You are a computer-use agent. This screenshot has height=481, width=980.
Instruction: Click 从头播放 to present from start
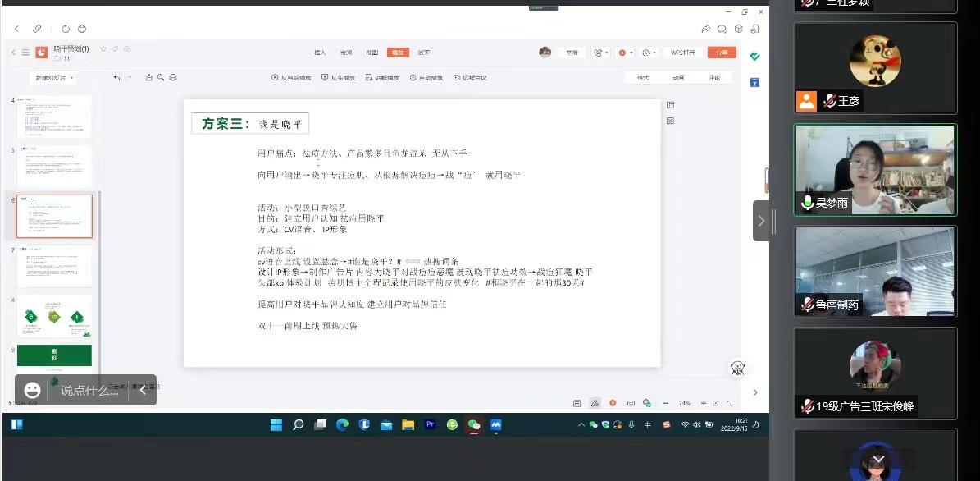click(338, 77)
